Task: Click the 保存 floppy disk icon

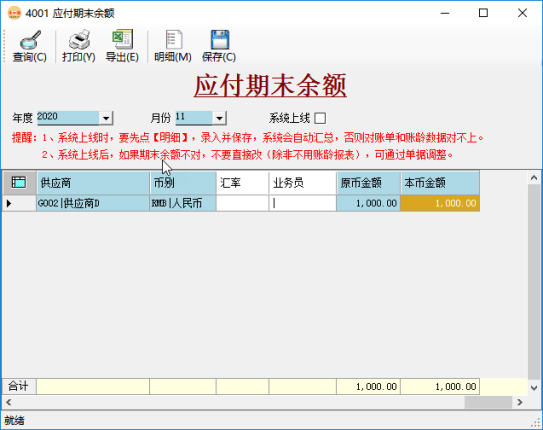Action: coord(220,39)
